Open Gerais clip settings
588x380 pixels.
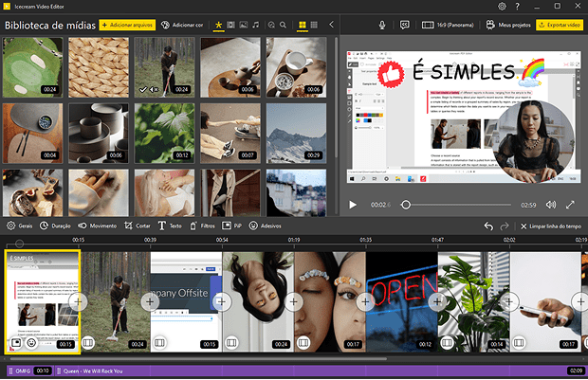click(x=20, y=226)
